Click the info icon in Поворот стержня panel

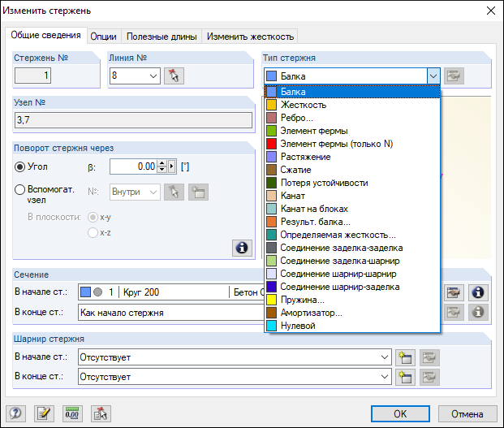[x=242, y=248]
